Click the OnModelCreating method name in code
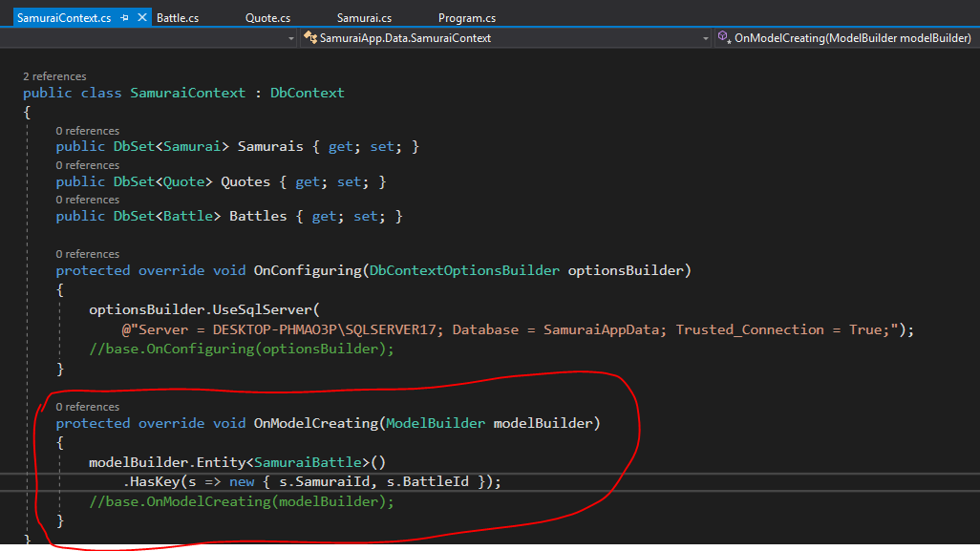This screenshot has width=980, height=551. 315,423
